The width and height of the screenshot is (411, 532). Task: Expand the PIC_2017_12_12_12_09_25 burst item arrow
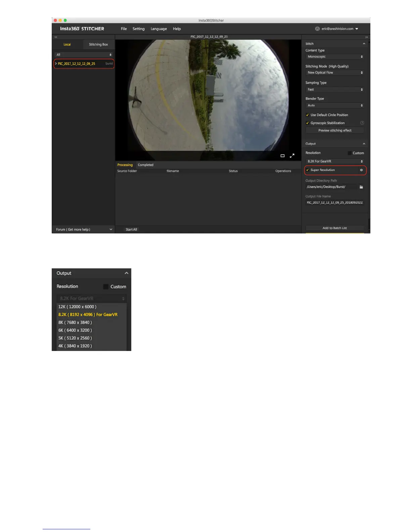point(56,63)
